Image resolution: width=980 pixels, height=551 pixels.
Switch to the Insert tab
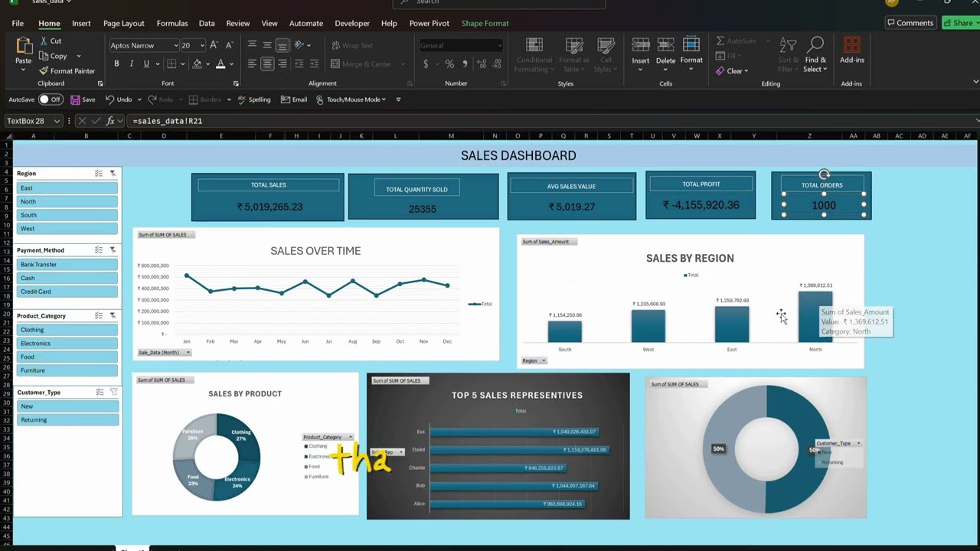point(81,24)
